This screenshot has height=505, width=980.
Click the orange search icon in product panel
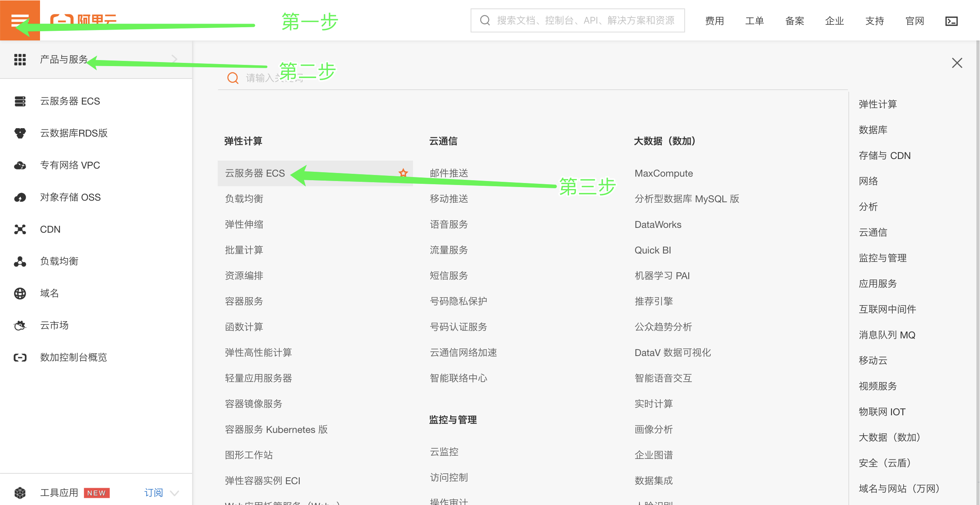pos(233,78)
